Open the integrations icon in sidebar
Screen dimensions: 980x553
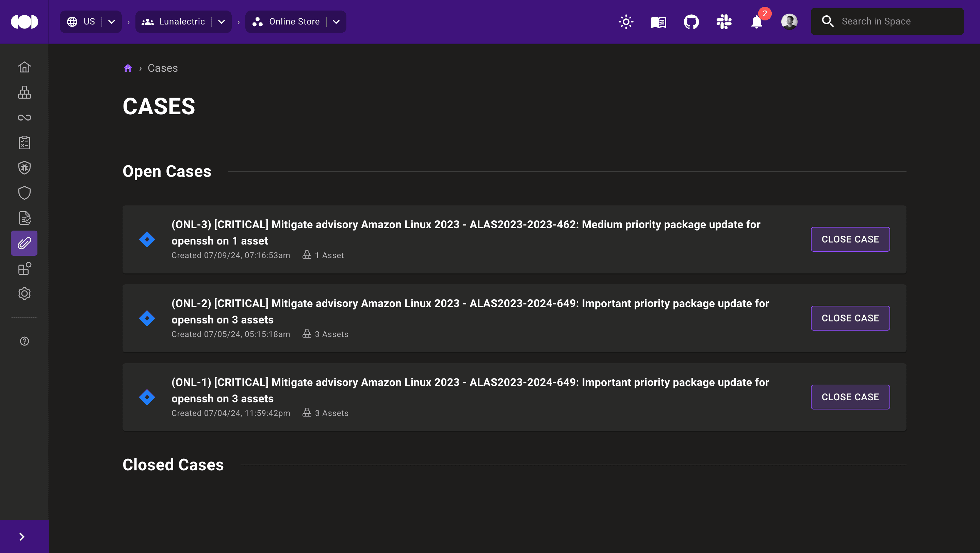(24, 269)
